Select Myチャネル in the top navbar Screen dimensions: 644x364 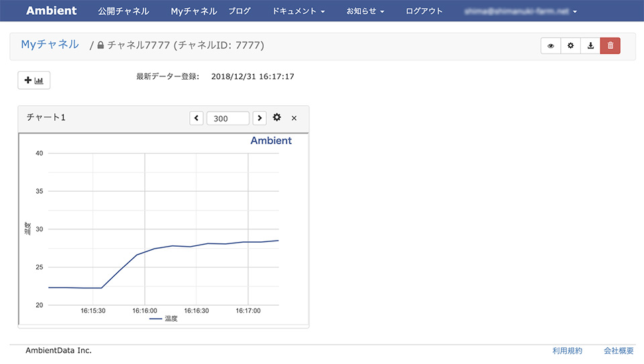tap(194, 11)
